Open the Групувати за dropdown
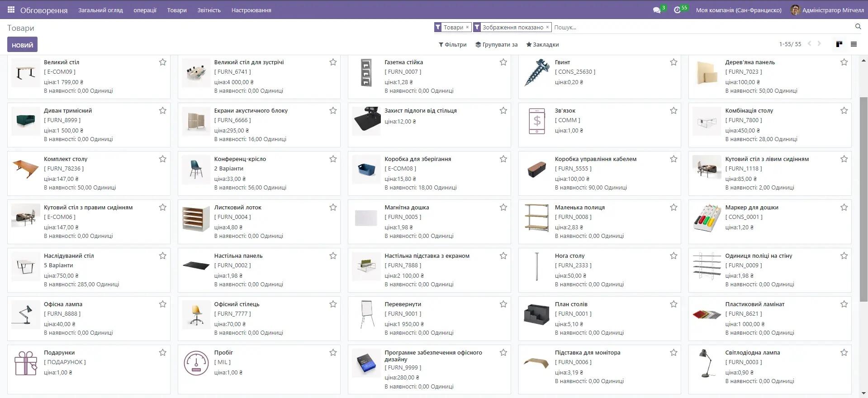The width and height of the screenshot is (868, 398). 496,45
